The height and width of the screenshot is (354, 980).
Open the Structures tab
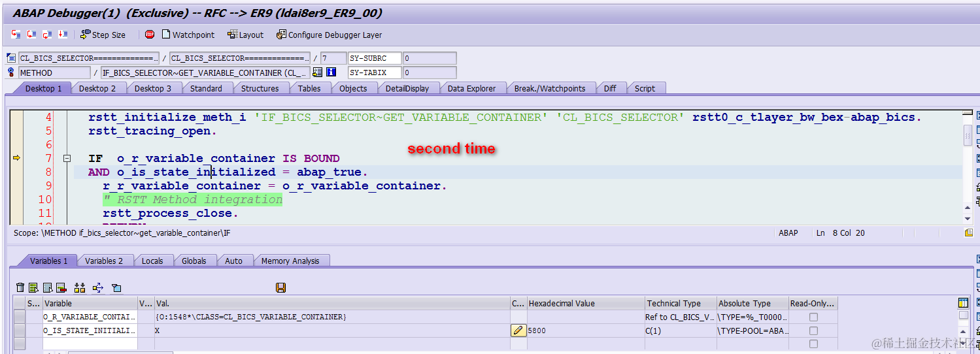(260, 88)
